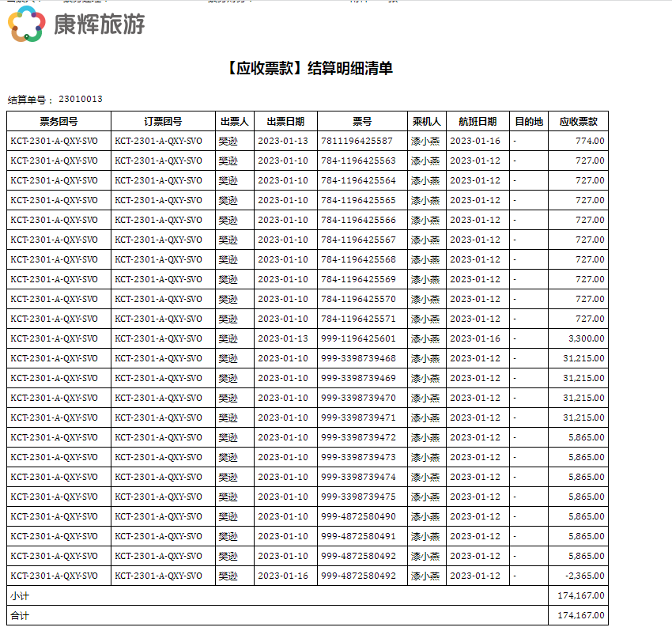The image size is (672, 631).
Task: Click the 航班日期 column header
Action: 478,122
